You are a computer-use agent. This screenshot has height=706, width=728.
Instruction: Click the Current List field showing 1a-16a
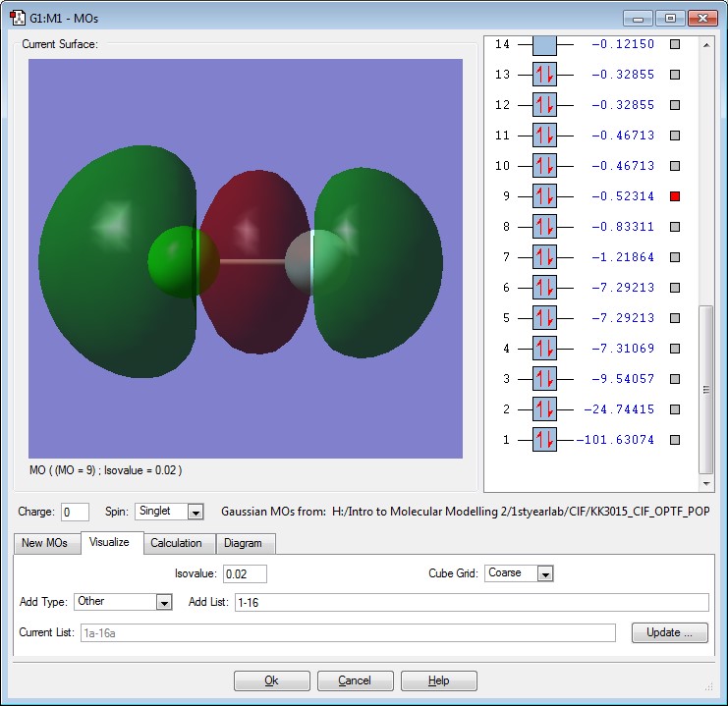[x=348, y=633]
